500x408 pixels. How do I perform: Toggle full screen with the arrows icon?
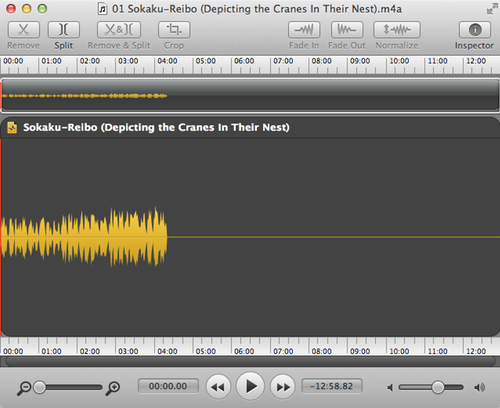coord(492,9)
